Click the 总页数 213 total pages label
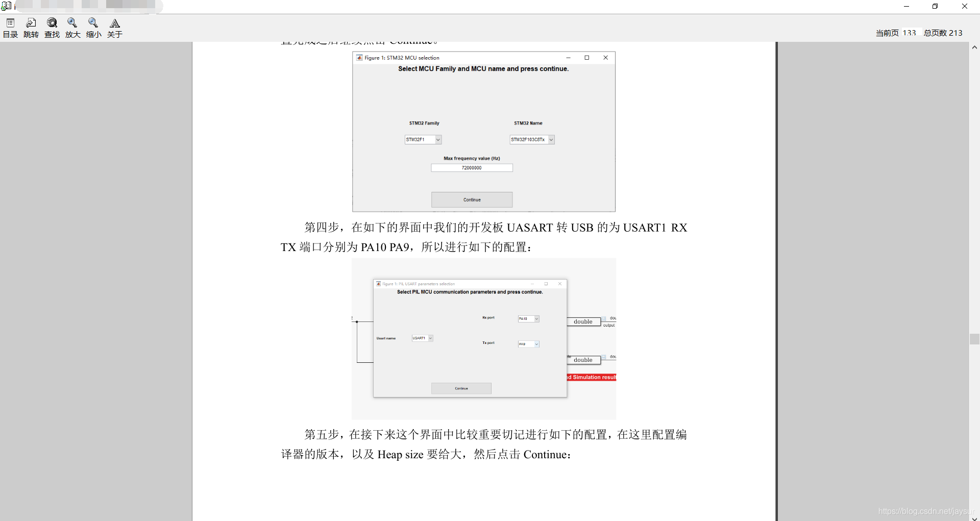Image resolution: width=980 pixels, height=521 pixels. (x=943, y=33)
